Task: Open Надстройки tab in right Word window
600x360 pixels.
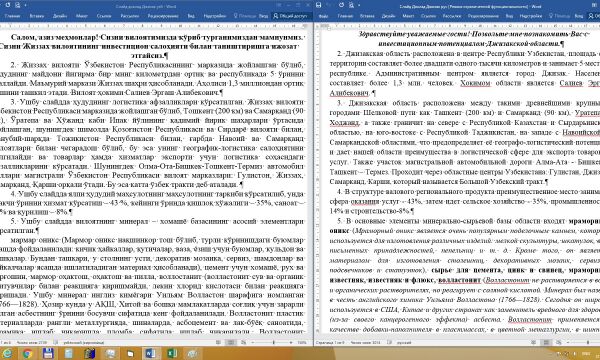Action: 531,16
